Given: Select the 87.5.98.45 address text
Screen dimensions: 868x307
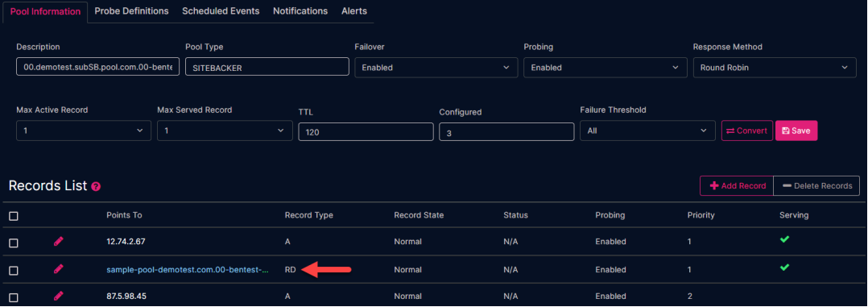Looking at the screenshot, I should pos(126,297).
